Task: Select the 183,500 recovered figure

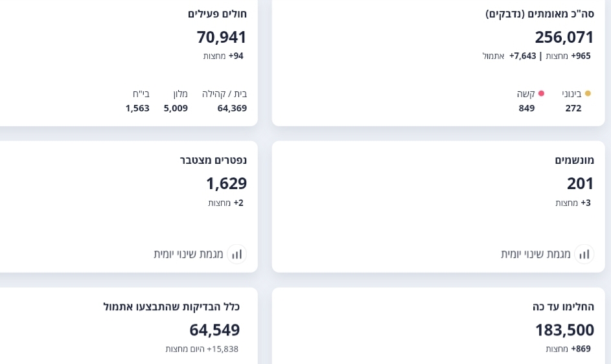Action: [564, 330]
